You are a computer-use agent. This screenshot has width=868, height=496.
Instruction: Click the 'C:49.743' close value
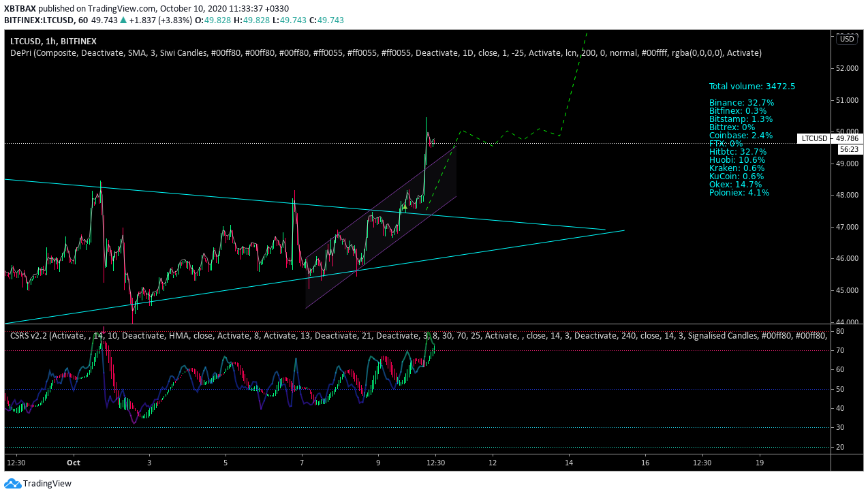(326, 20)
